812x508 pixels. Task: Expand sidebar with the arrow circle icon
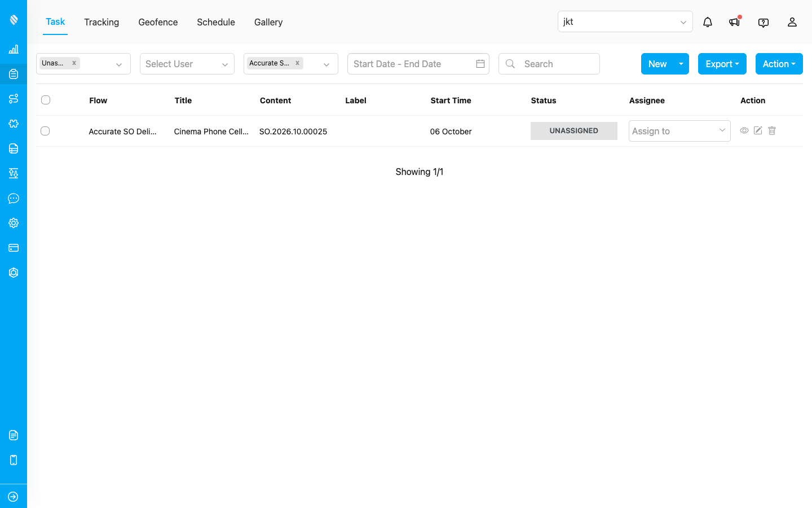14,497
